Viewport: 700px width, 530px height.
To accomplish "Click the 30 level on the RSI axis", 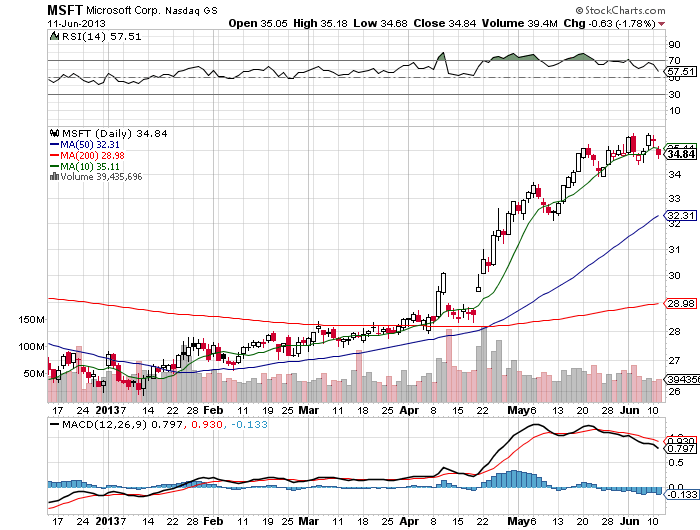I will click(x=674, y=94).
